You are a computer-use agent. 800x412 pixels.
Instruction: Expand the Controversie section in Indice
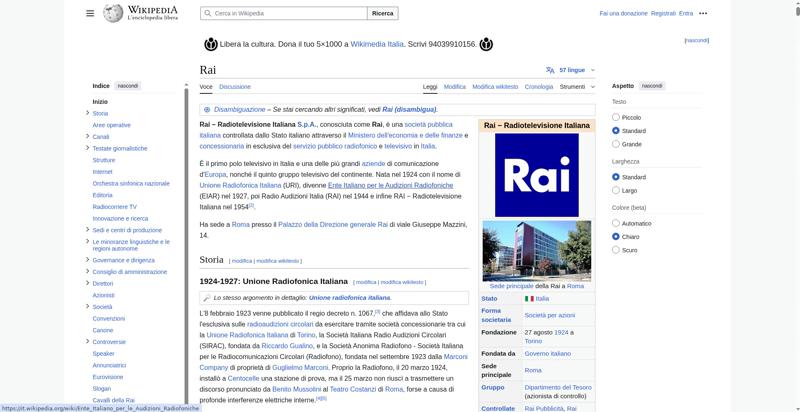87,342
